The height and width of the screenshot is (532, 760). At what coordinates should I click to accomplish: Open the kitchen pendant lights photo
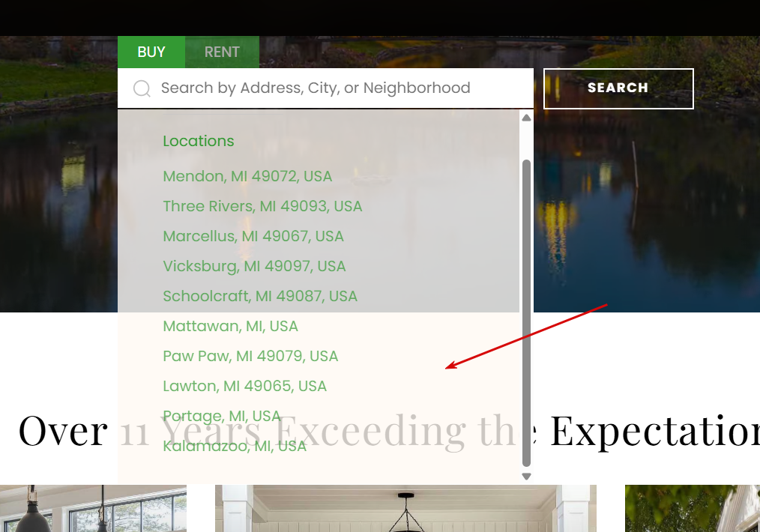pos(93,508)
